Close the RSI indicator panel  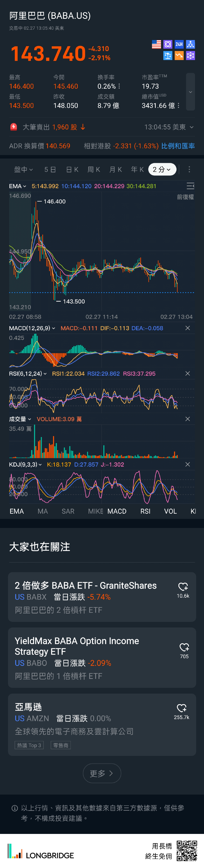click(188, 373)
